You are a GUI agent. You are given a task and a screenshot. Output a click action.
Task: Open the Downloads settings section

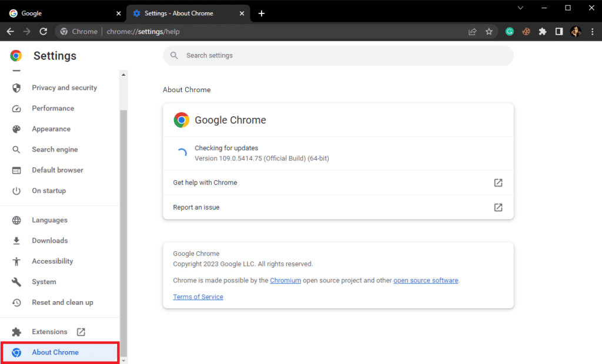pos(49,240)
